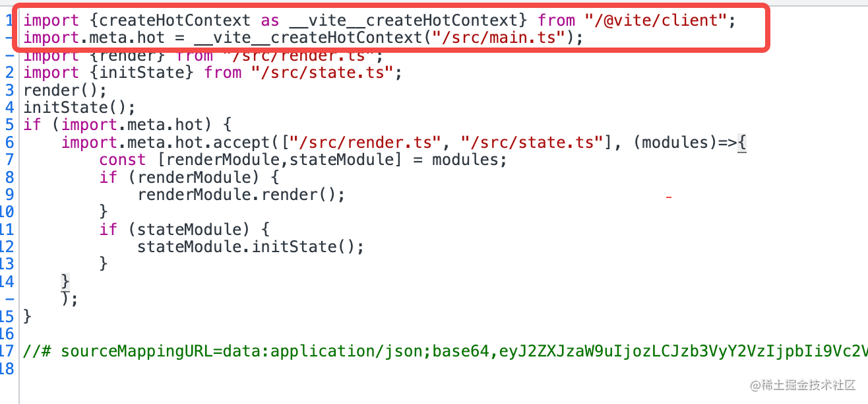
Task: Click line number 9 in gutter
Action: click(x=9, y=195)
